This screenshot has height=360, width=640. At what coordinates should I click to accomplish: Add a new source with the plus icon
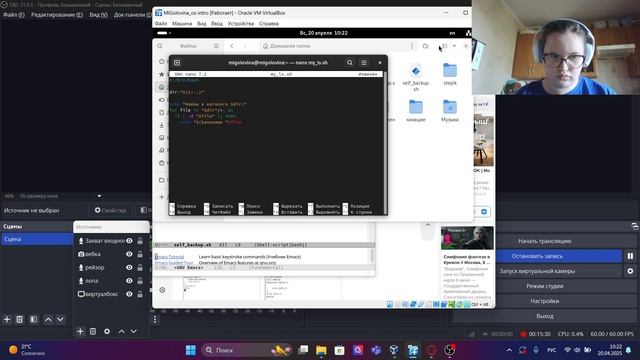click(x=80, y=331)
